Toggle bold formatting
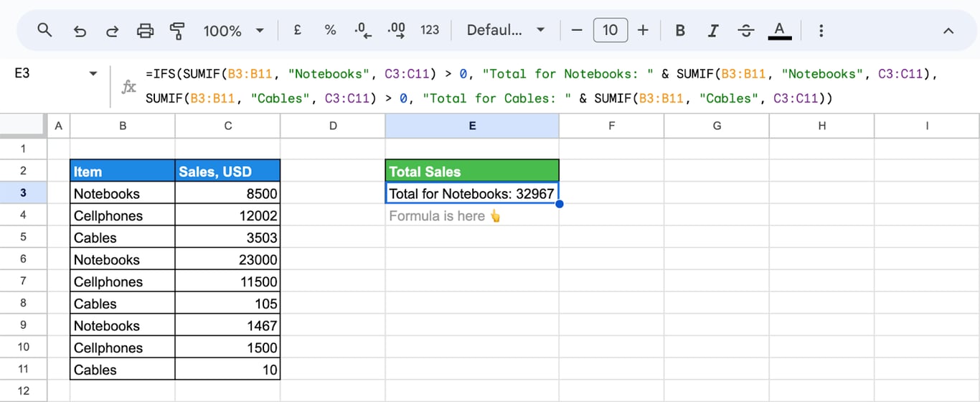Image resolution: width=980 pixels, height=402 pixels. [x=680, y=30]
